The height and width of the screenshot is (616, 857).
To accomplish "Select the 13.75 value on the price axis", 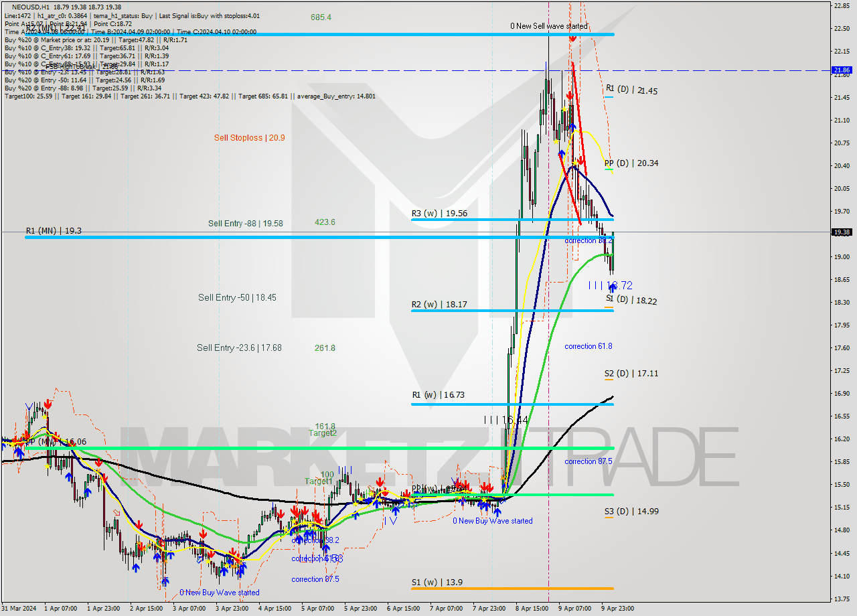I will coord(842,599).
